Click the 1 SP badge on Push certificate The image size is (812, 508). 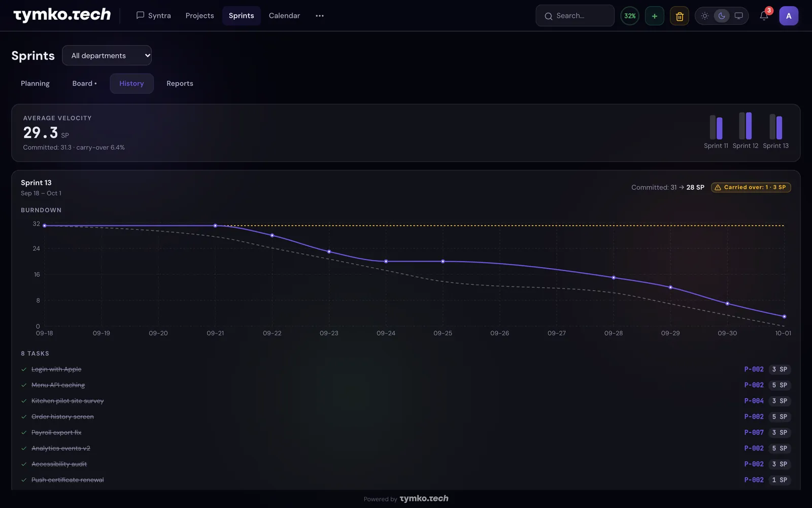(780, 480)
